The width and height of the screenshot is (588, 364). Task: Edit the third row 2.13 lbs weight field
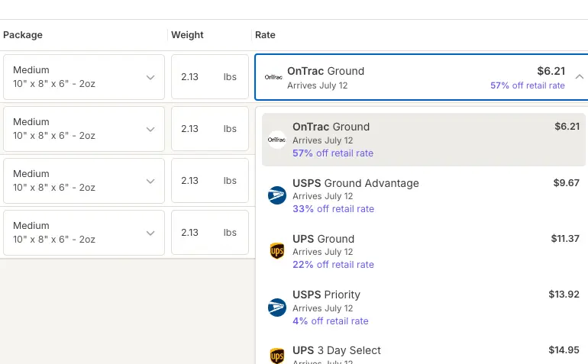pyautogui.click(x=210, y=181)
